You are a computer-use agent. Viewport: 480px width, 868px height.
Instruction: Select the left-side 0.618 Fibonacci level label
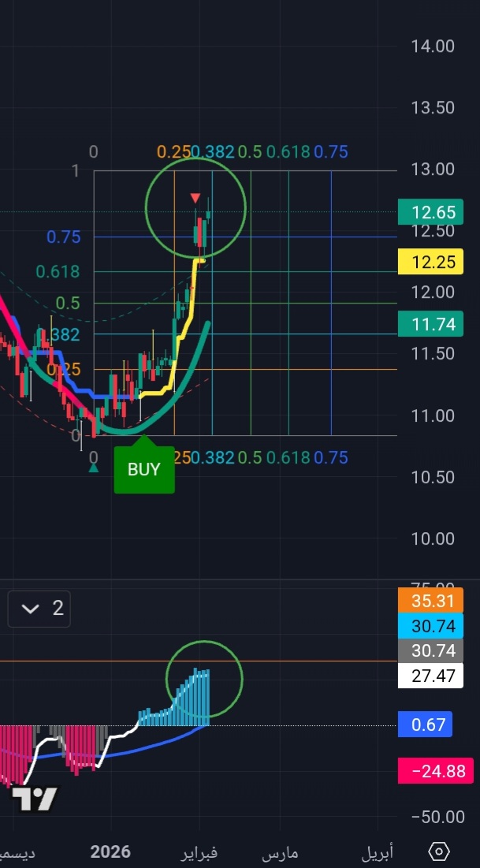pyautogui.click(x=58, y=271)
